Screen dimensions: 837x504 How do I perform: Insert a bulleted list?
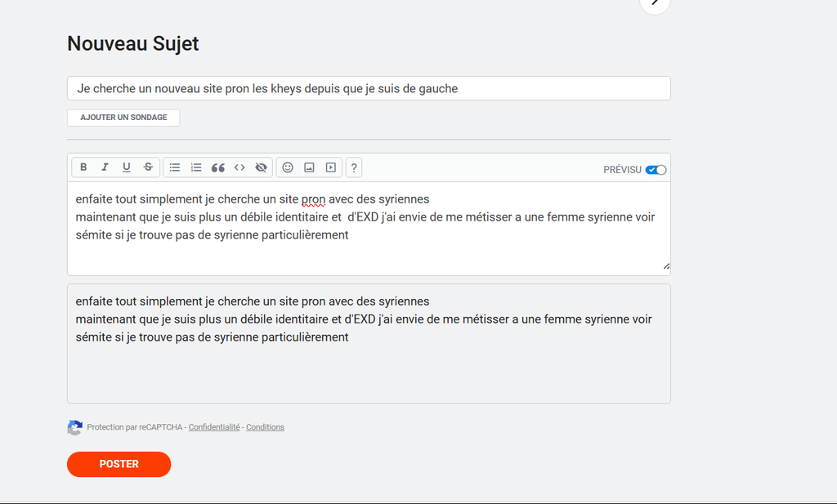pyautogui.click(x=175, y=167)
